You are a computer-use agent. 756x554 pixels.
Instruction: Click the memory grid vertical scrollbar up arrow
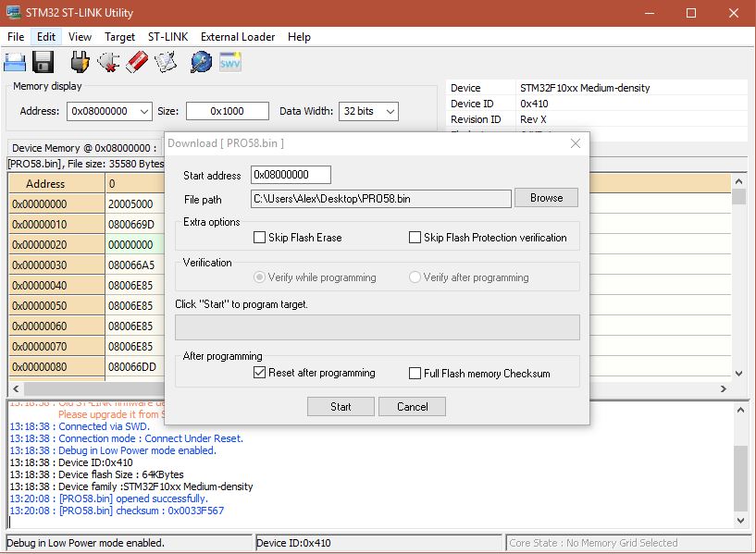[738, 181]
